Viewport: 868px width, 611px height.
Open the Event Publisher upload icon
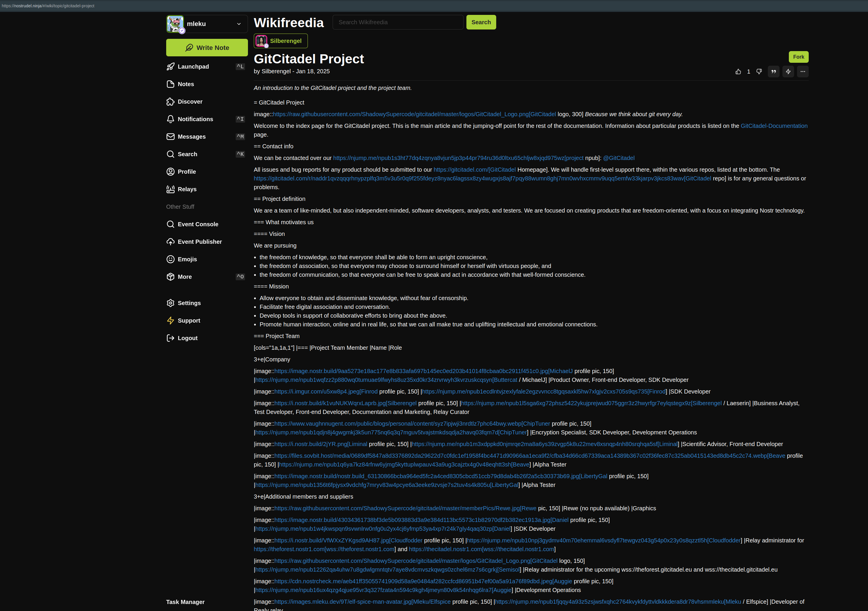171,242
